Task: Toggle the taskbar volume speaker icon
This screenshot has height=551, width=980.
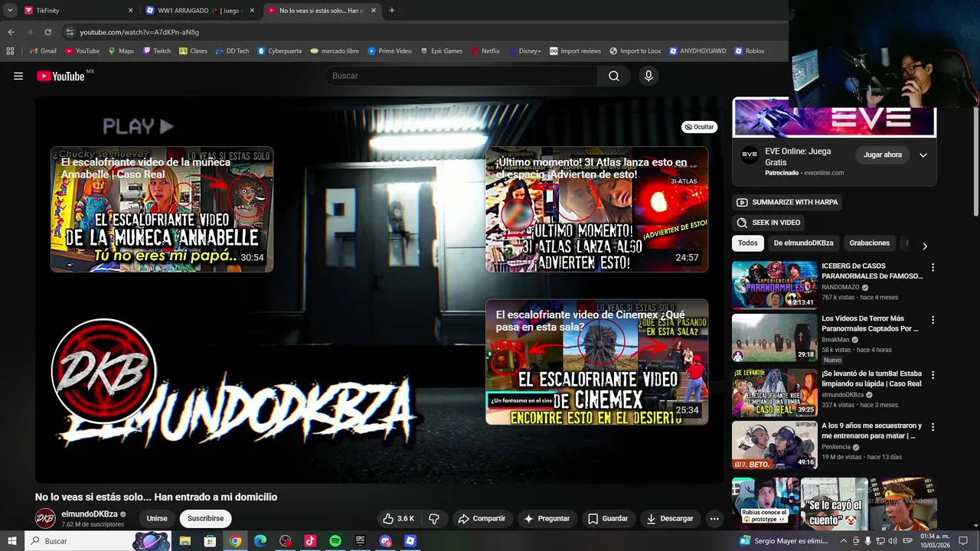Action: point(892,541)
